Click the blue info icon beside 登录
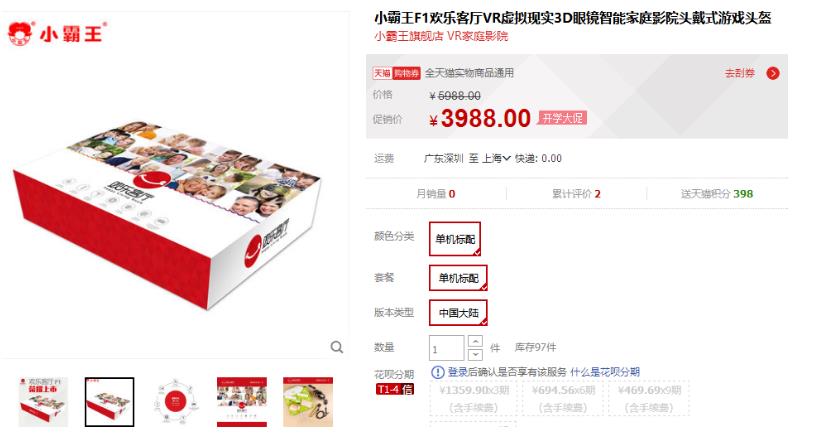This screenshot has height=442, width=813. pyautogui.click(x=438, y=372)
